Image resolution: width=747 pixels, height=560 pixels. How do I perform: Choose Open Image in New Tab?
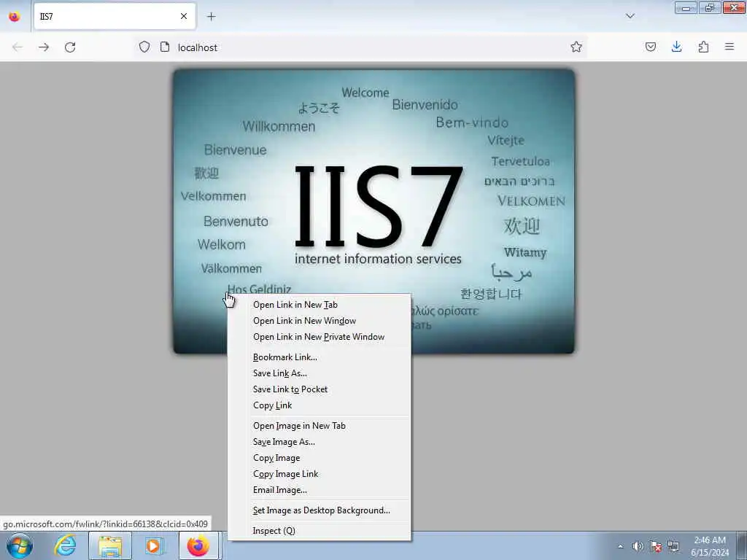320,426
